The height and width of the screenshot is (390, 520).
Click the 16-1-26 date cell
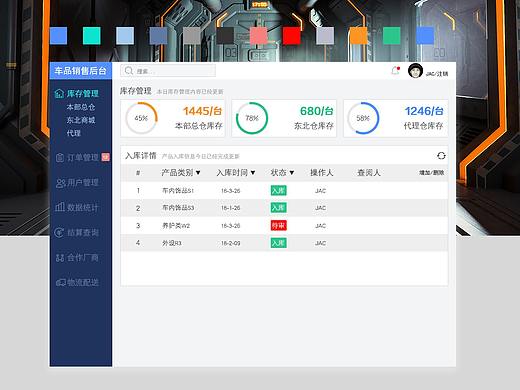pos(230,208)
